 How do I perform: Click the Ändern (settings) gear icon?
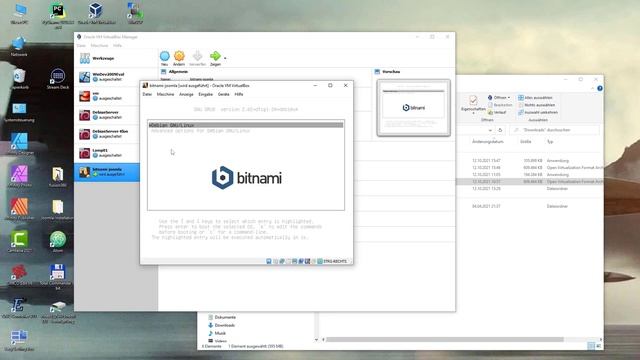(x=179, y=56)
